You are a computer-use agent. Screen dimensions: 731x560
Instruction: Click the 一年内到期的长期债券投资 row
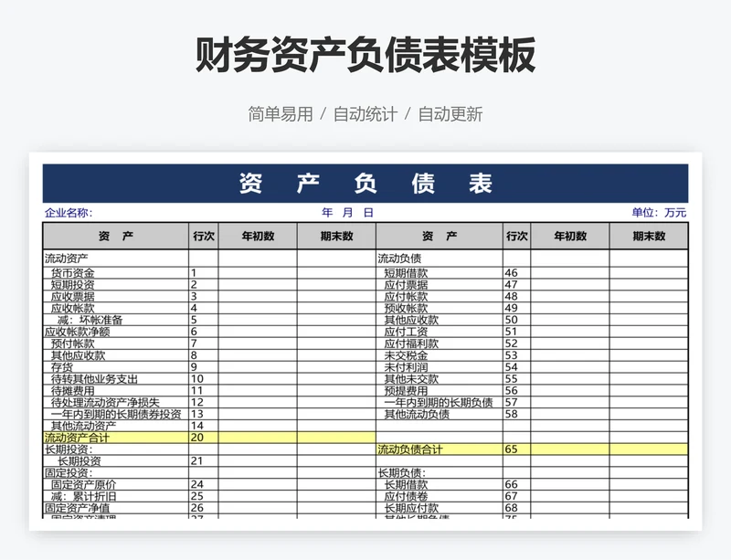tap(116, 414)
